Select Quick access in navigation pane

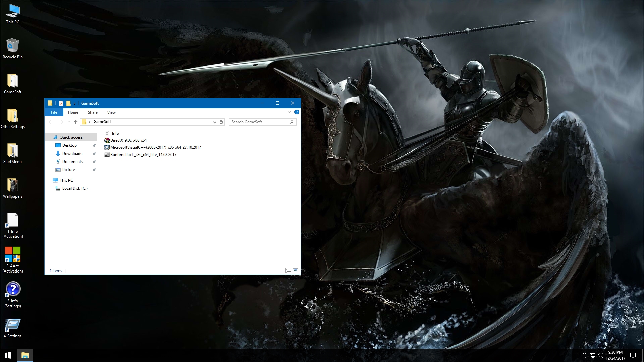click(x=71, y=137)
